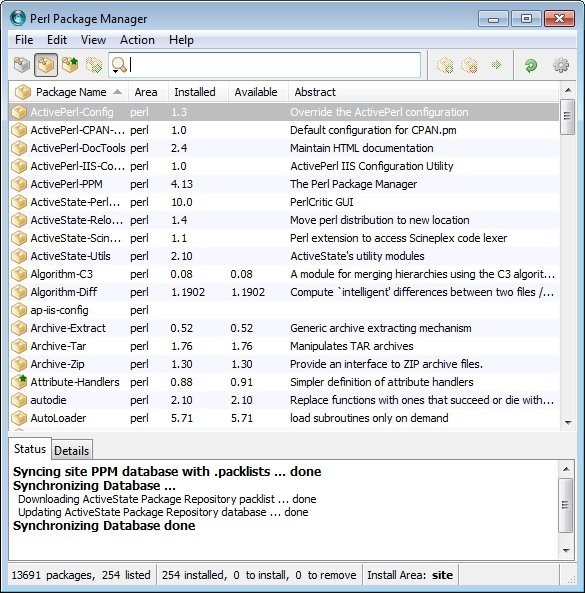Open the Help menu
The height and width of the screenshot is (593, 585).
pyautogui.click(x=181, y=40)
